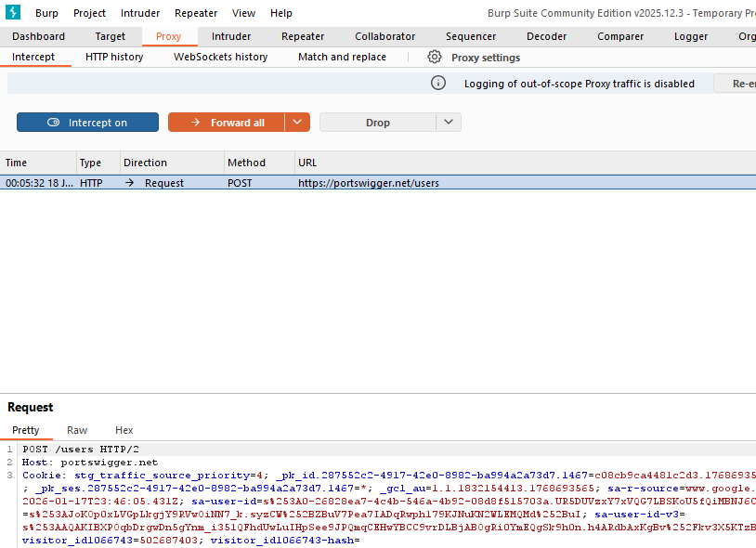The height and width of the screenshot is (548, 756).
Task: Switch request view to Raw tab
Action: coord(77,430)
